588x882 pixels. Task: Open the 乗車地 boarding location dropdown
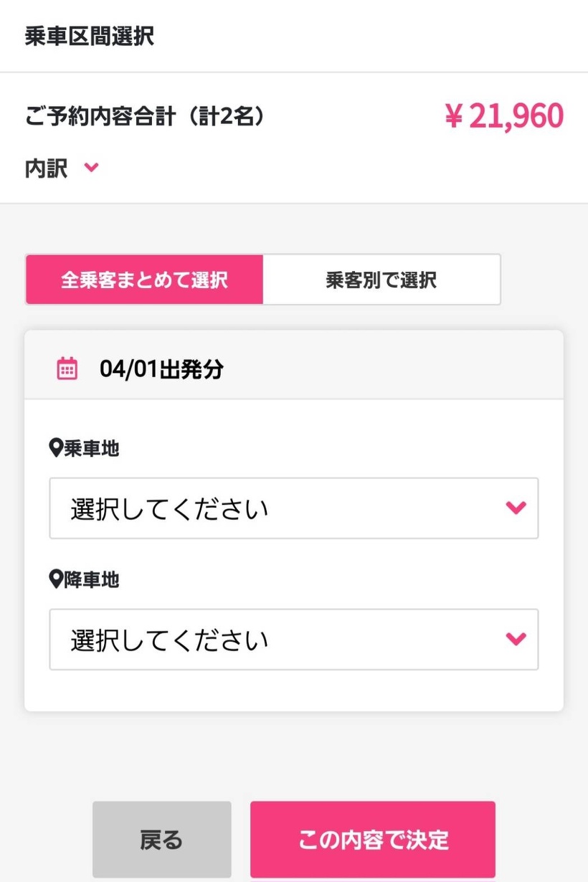(293, 508)
